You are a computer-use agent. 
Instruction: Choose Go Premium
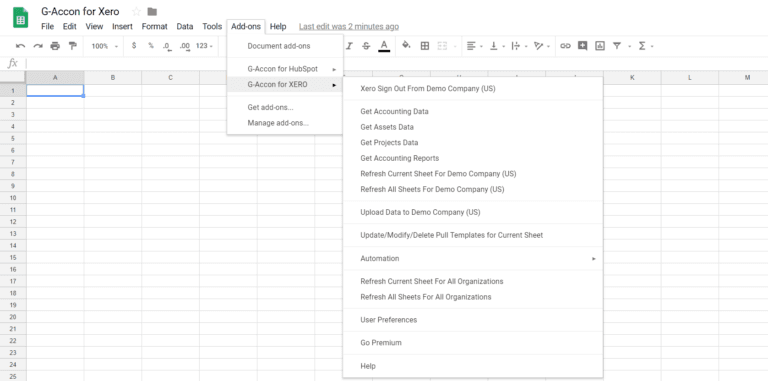coord(473,343)
